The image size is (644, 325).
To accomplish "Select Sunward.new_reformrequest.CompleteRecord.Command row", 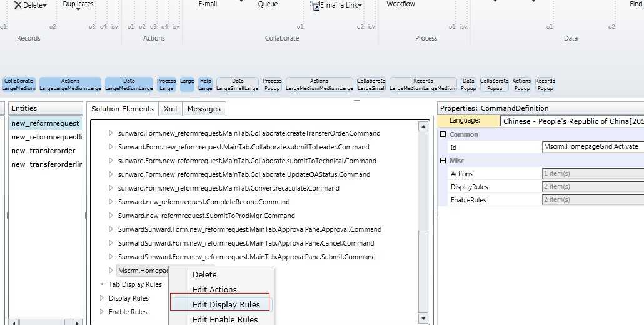I will click(204, 202).
